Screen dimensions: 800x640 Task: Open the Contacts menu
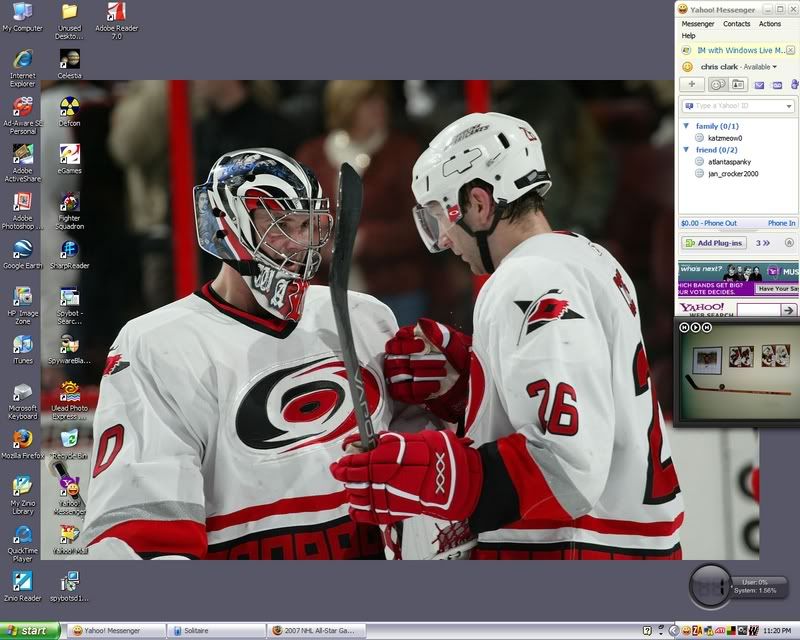click(736, 24)
